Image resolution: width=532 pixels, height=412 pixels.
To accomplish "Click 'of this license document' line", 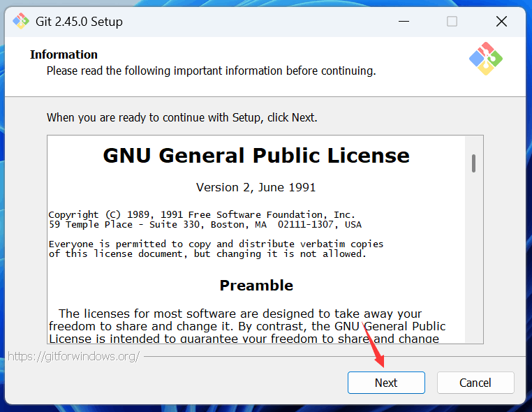I will [x=207, y=254].
